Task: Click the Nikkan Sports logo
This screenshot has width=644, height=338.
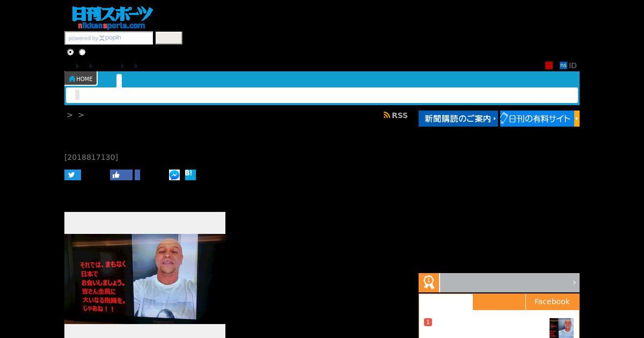Action: pos(112,18)
